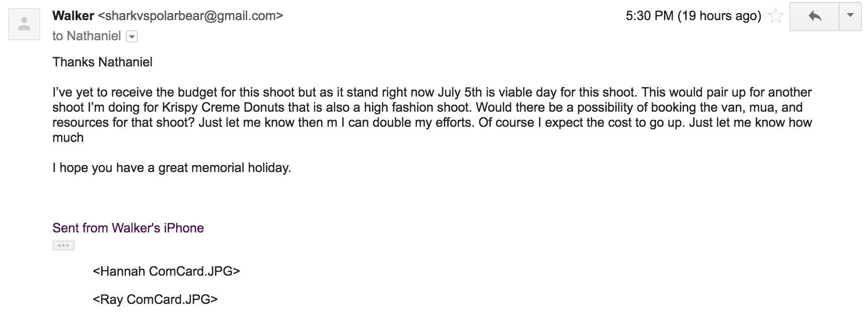Click the Reply arrow button
This screenshot has width=868, height=324.
tap(815, 17)
